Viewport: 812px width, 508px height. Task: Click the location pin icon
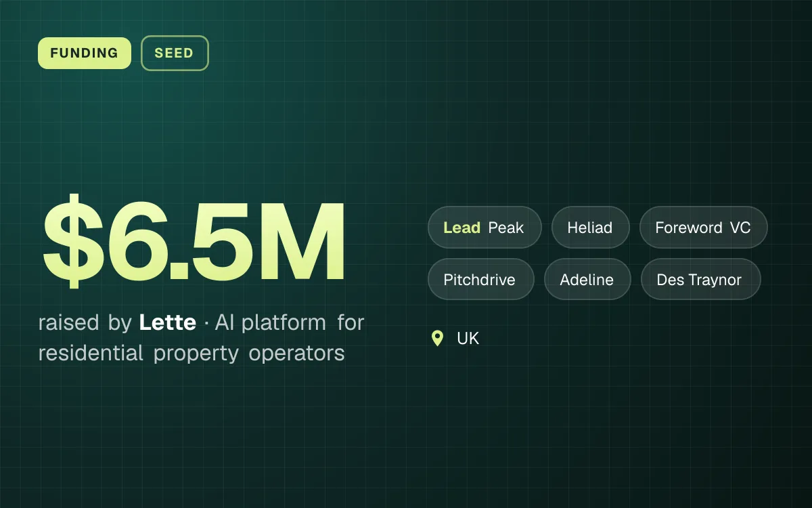click(x=438, y=338)
